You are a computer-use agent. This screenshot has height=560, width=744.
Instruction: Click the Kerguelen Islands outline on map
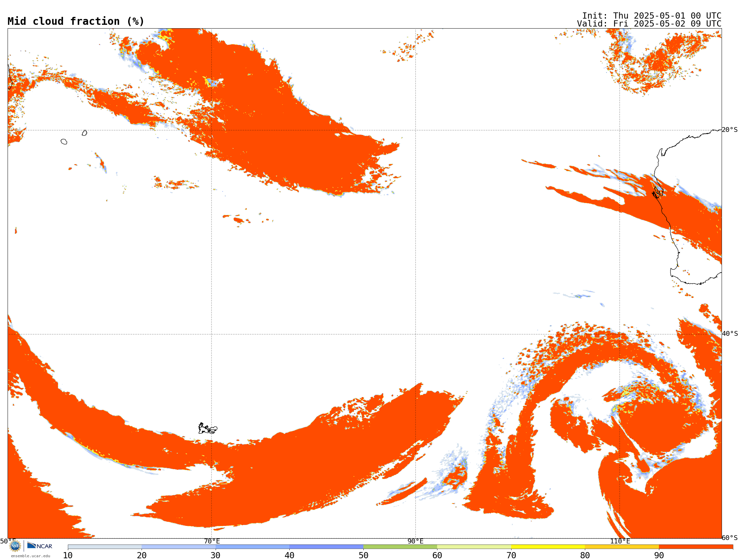click(x=208, y=428)
